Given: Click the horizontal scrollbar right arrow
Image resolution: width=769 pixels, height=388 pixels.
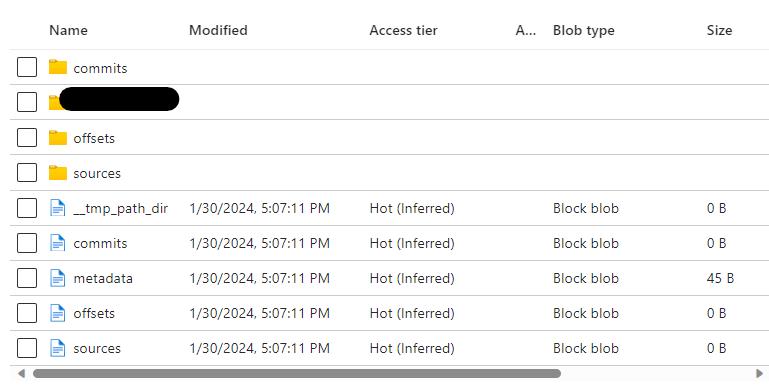Looking at the screenshot, I should (x=760, y=374).
